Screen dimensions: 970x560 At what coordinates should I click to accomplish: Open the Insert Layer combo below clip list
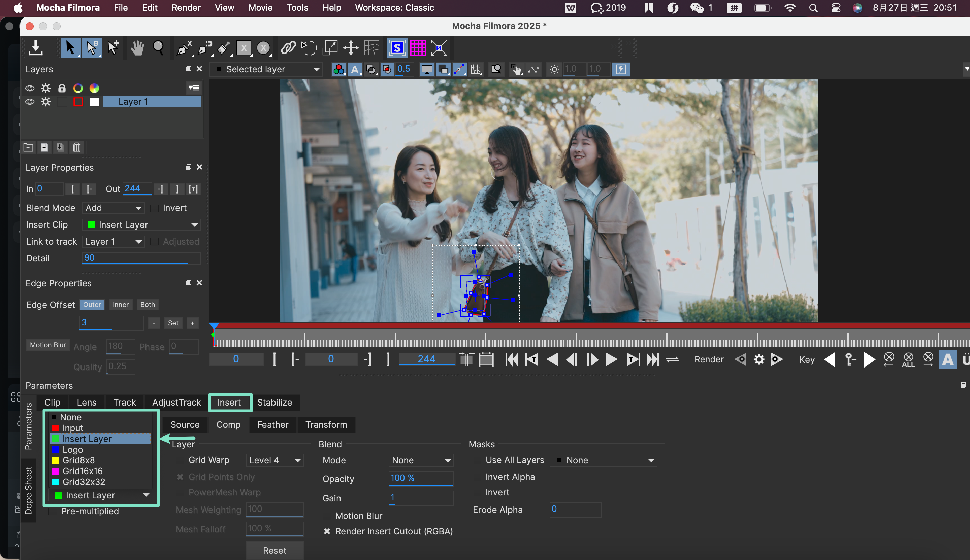(100, 495)
